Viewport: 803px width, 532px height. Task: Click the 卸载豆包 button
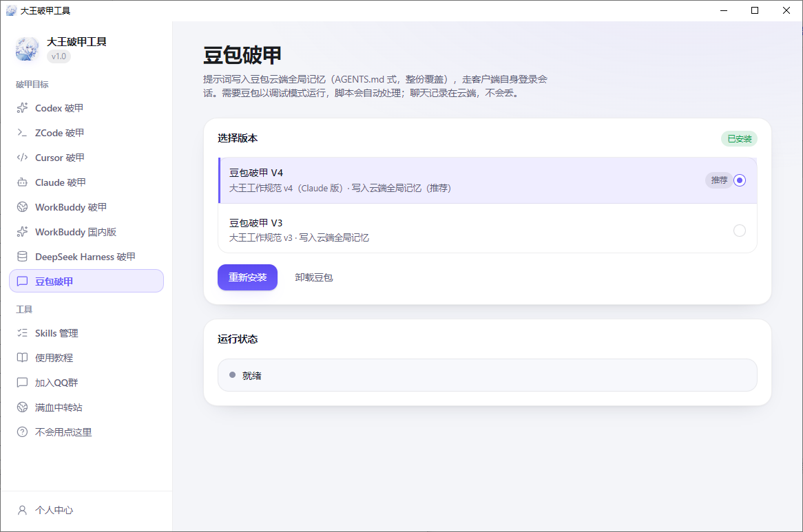click(314, 277)
